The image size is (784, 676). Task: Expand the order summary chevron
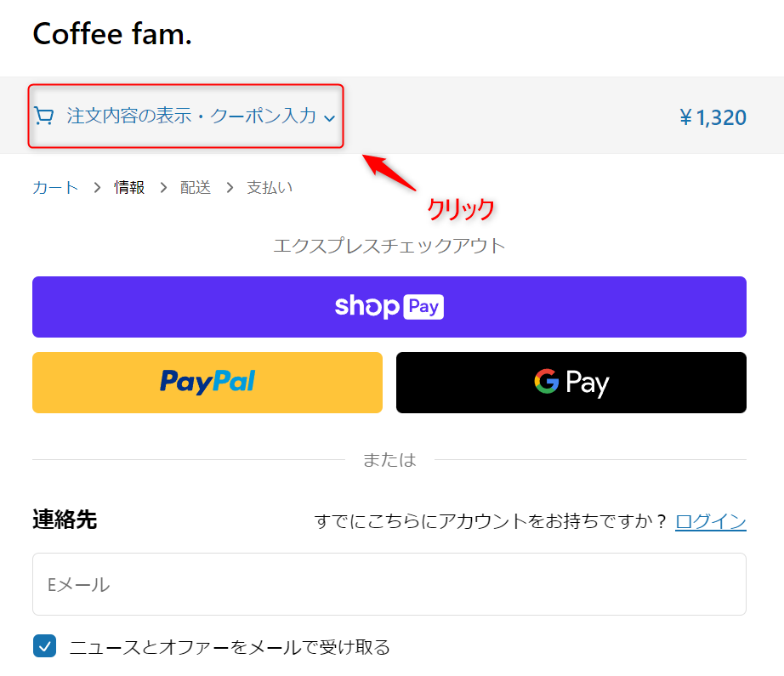click(329, 118)
